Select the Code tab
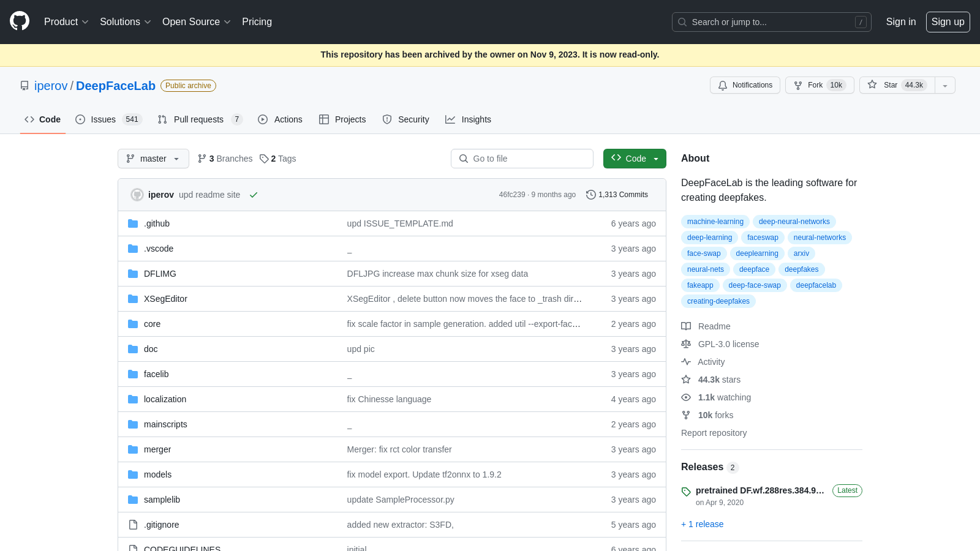This screenshot has height=551, width=980. pos(43,119)
